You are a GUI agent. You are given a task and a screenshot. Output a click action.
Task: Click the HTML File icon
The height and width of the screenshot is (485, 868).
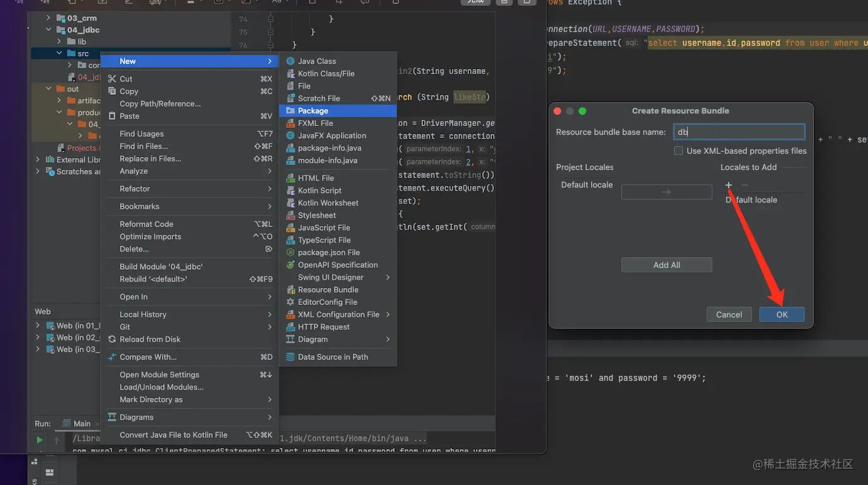(291, 178)
